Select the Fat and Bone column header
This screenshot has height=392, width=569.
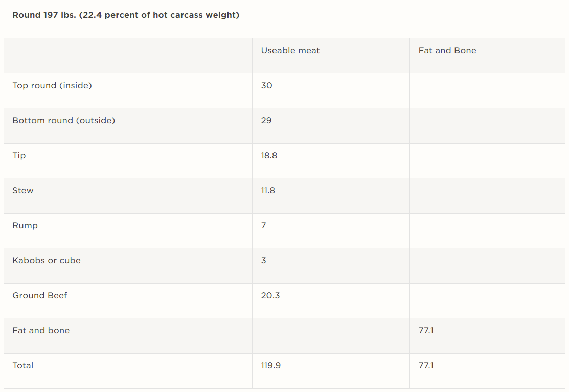447,51
